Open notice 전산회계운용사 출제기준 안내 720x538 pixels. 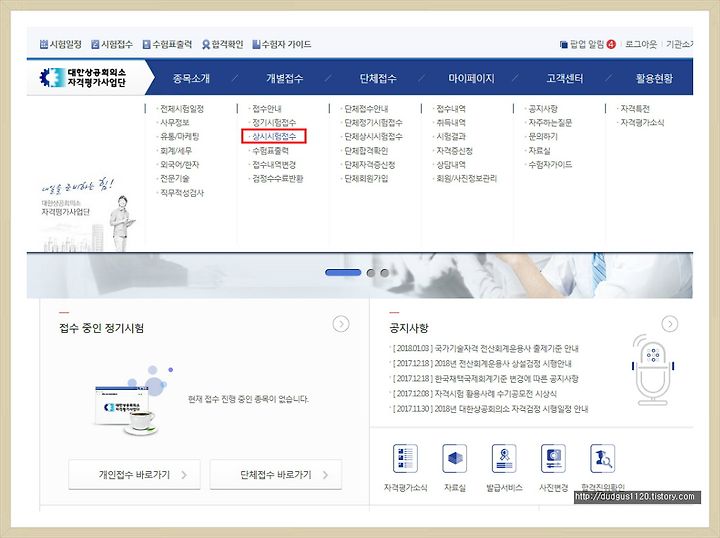[x=484, y=349]
